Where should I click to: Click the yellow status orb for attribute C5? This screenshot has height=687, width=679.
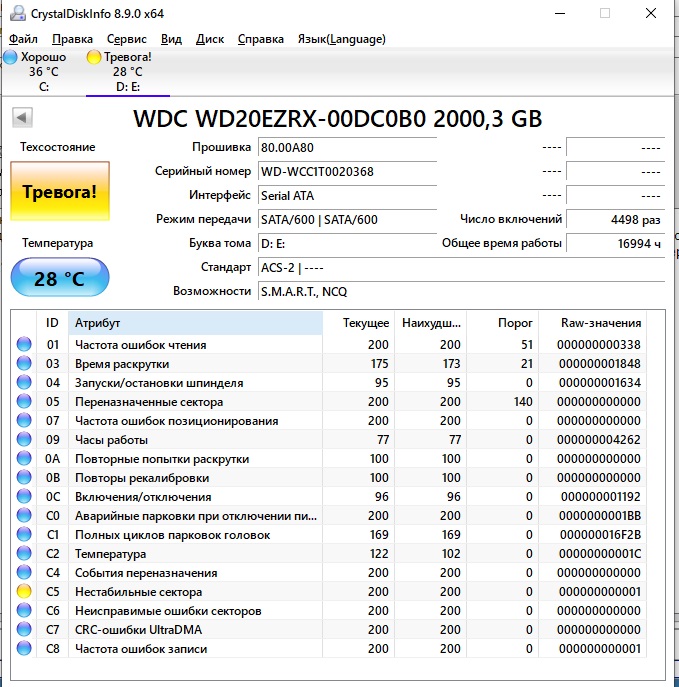24,592
